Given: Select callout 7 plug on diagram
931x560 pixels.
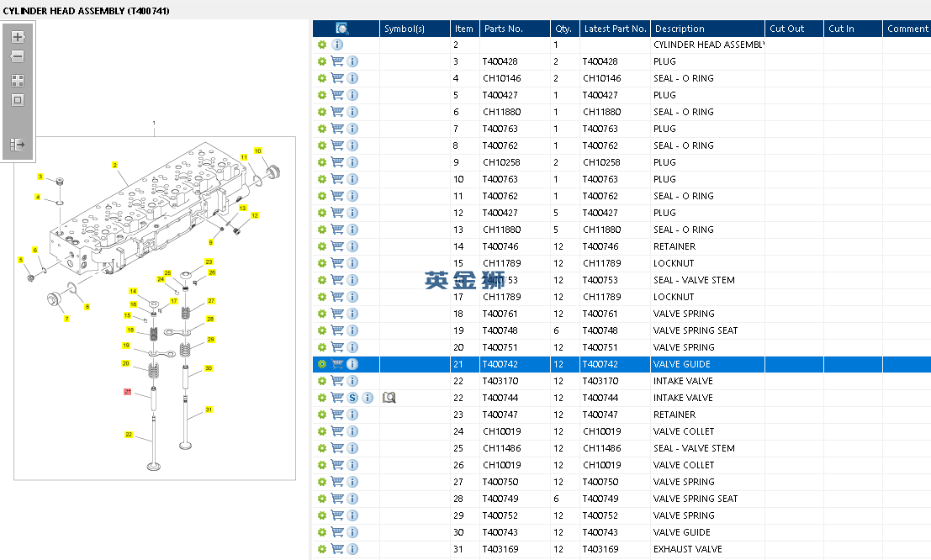Looking at the screenshot, I should [66, 319].
